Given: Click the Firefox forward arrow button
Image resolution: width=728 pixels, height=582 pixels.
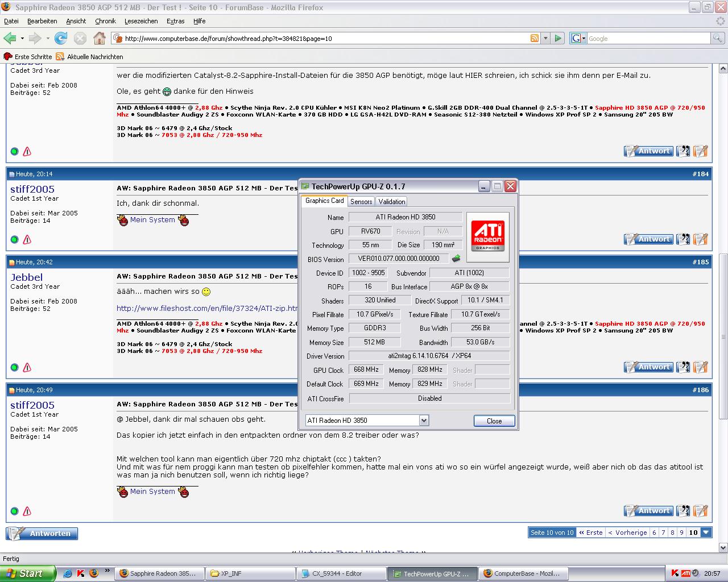Looking at the screenshot, I should coord(35,38).
